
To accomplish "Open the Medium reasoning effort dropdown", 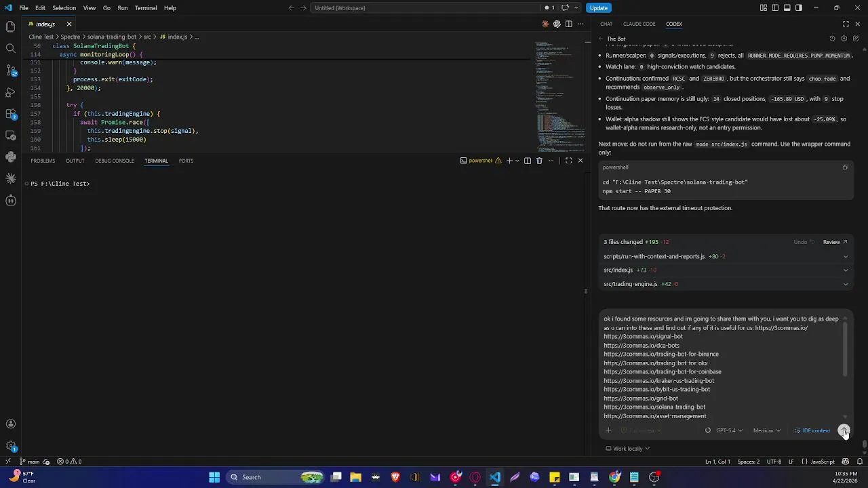I will (766, 430).
